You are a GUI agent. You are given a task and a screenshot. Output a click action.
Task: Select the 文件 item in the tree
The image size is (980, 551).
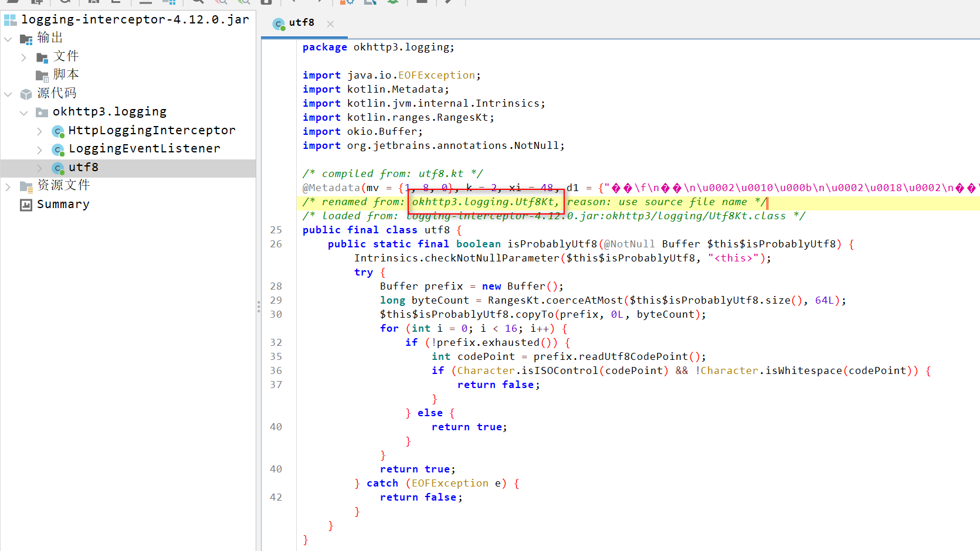(66, 56)
